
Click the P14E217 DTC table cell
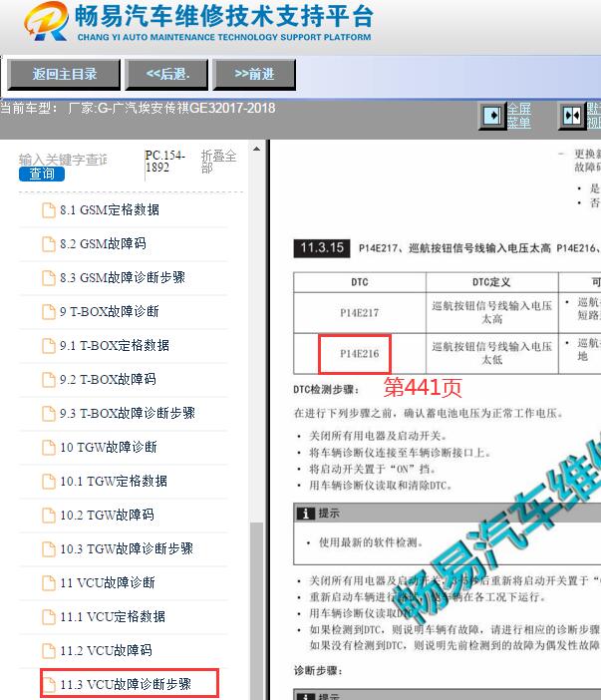point(360,313)
